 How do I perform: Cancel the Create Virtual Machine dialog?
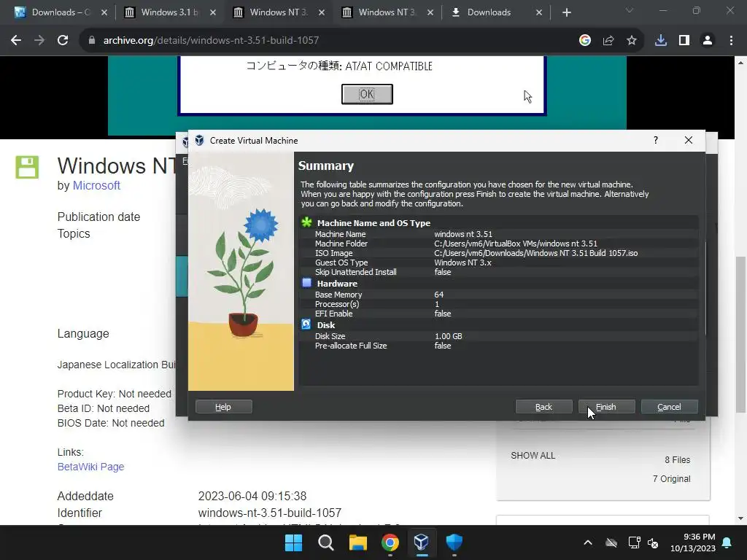click(670, 407)
